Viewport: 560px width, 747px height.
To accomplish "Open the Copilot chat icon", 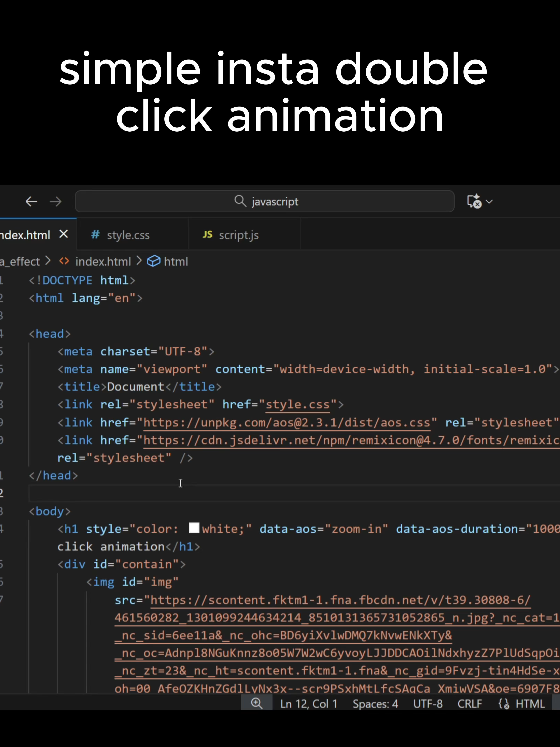I will (474, 201).
